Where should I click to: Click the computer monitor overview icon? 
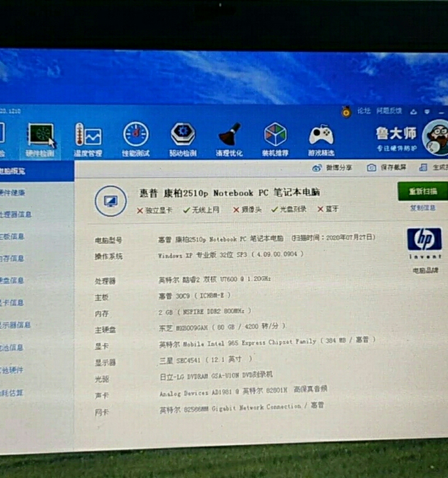(x=111, y=201)
